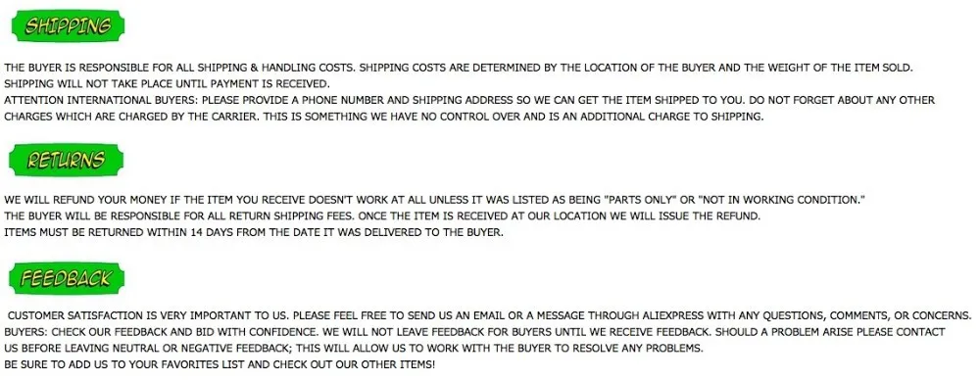
Task: Click the green SHIPPING banner
Action: pos(69,26)
